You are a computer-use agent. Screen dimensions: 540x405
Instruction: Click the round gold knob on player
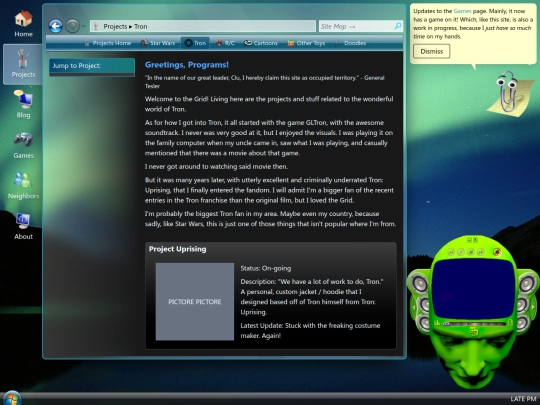coord(497,252)
